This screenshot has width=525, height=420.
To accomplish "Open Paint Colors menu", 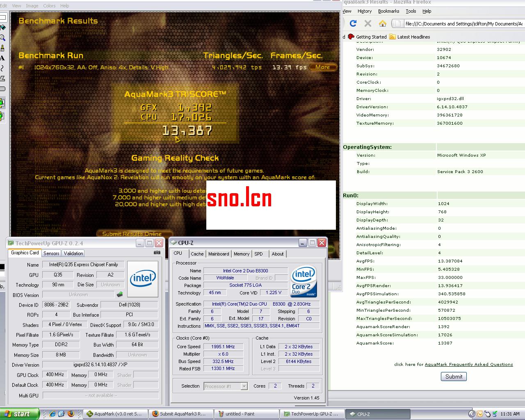I will pyautogui.click(x=49, y=6).
